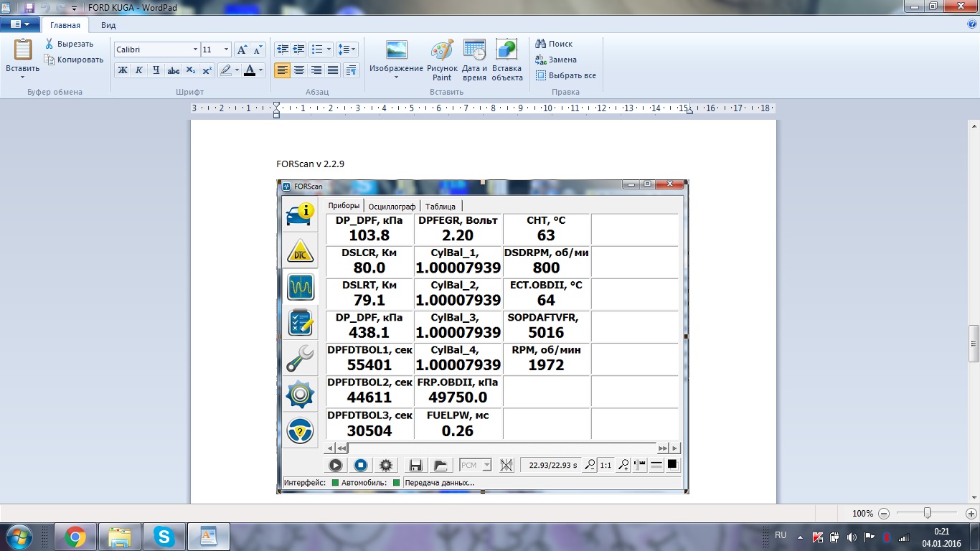This screenshot has width=980, height=551.
Task: Apply superscript formatting
Action: click(207, 70)
